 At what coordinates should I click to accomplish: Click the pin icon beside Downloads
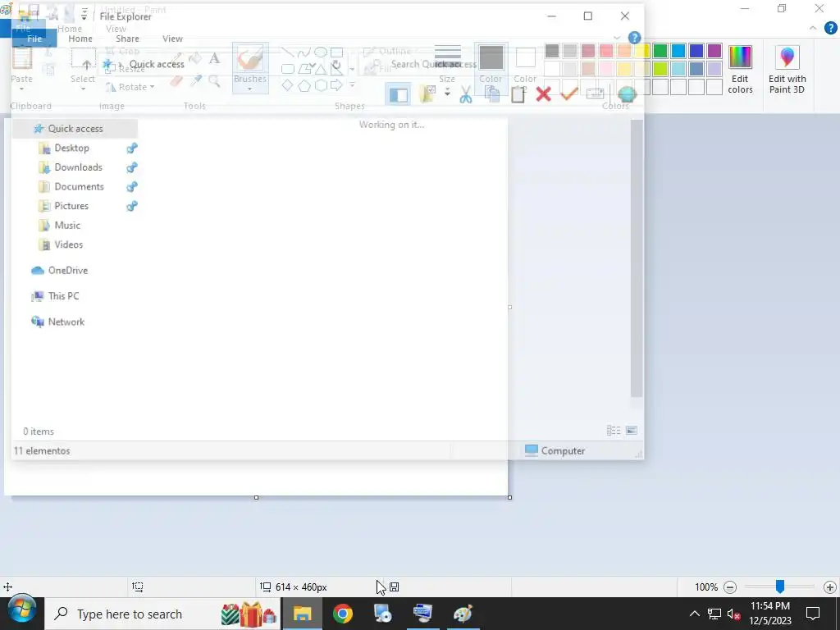point(132,167)
